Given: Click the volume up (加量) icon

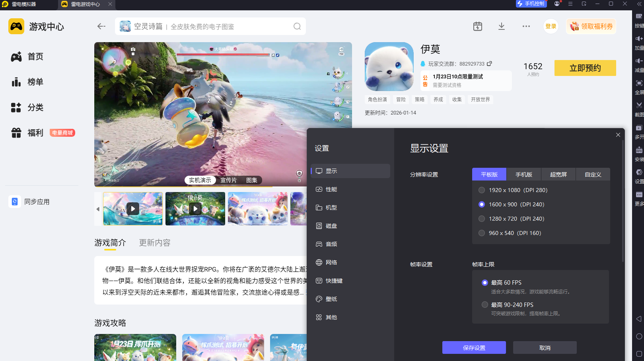Looking at the screenshot, I should click(639, 39).
